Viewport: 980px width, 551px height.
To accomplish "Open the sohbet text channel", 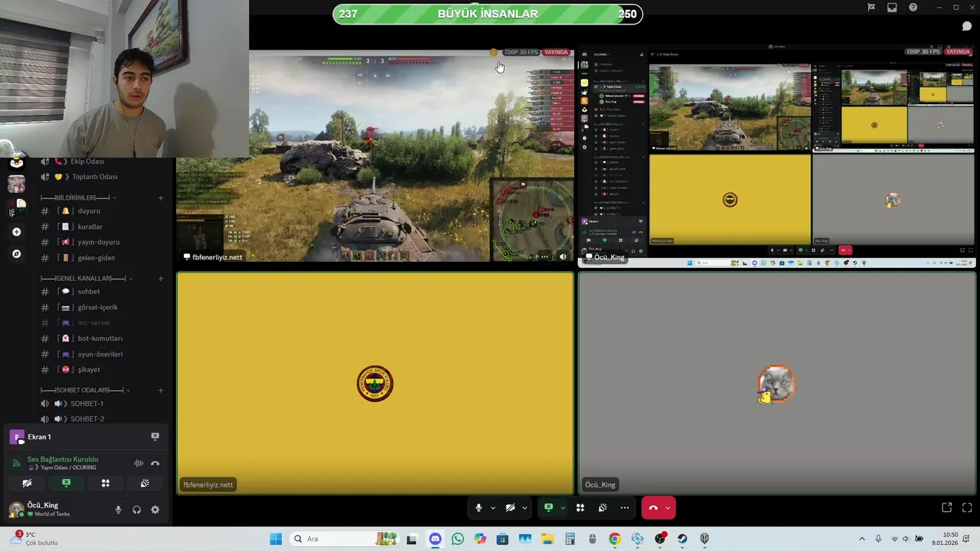I will pos(102,292).
